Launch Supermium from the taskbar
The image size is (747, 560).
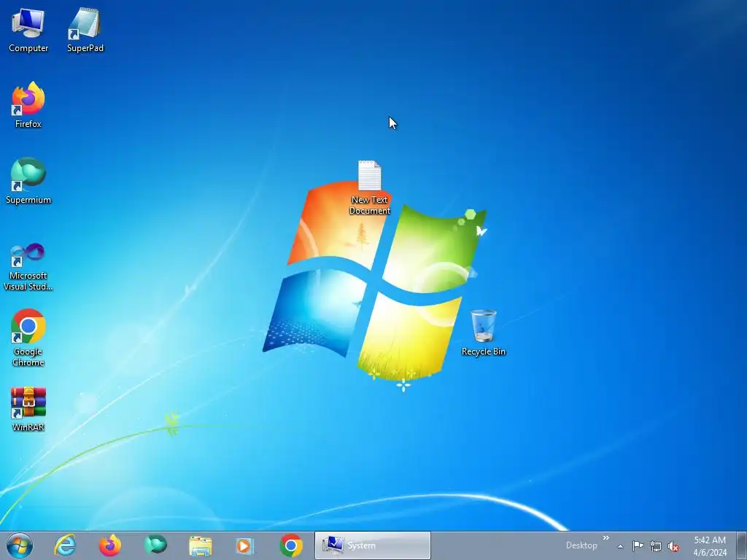pos(155,545)
